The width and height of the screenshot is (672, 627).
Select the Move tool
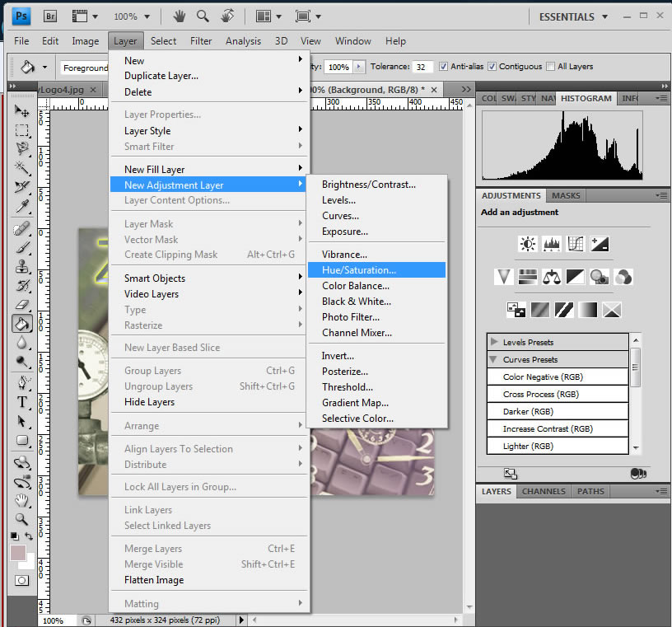[x=21, y=111]
